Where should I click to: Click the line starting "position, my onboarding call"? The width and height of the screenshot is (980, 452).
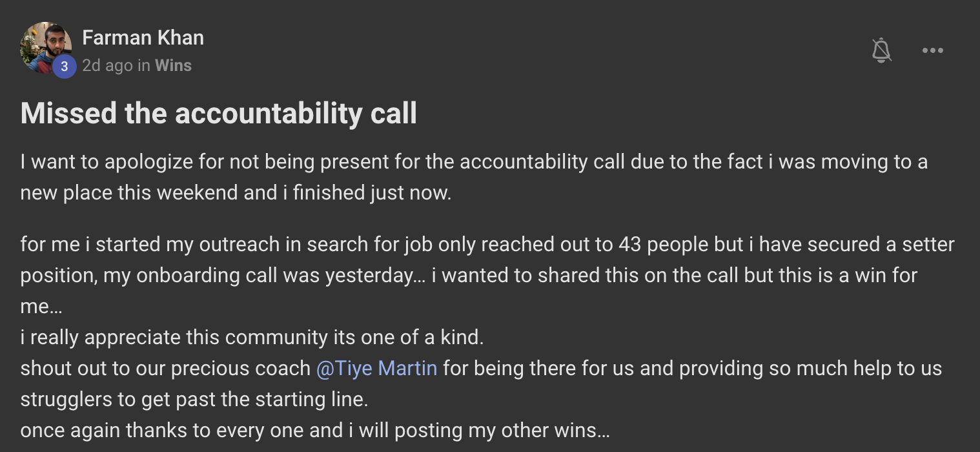pyautogui.click(x=468, y=275)
